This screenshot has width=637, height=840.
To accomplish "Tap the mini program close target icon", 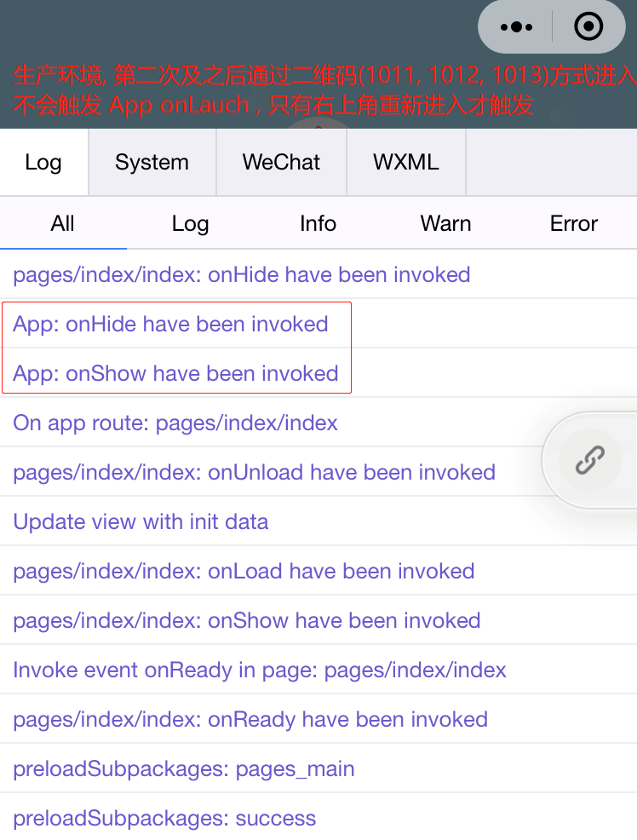I will [588, 26].
